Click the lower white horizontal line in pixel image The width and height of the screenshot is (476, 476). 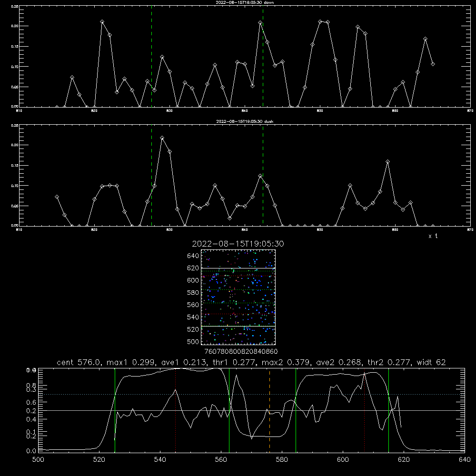(x=238, y=326)
